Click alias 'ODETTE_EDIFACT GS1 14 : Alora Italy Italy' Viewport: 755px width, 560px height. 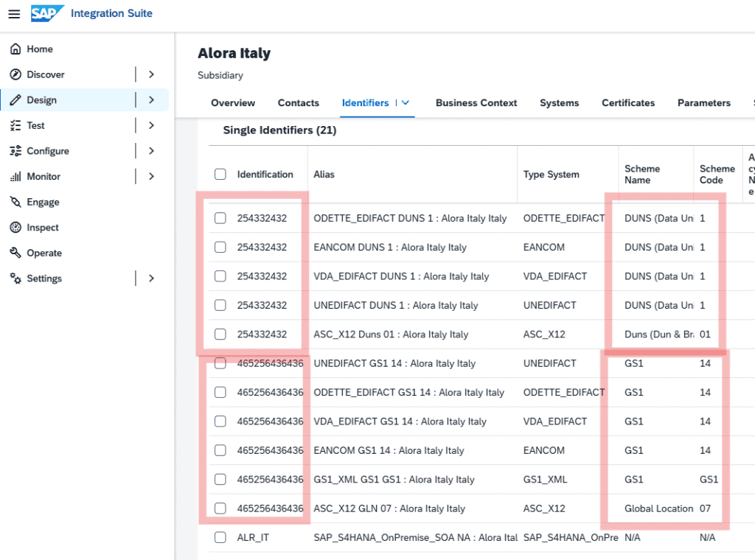coord(408,393)
